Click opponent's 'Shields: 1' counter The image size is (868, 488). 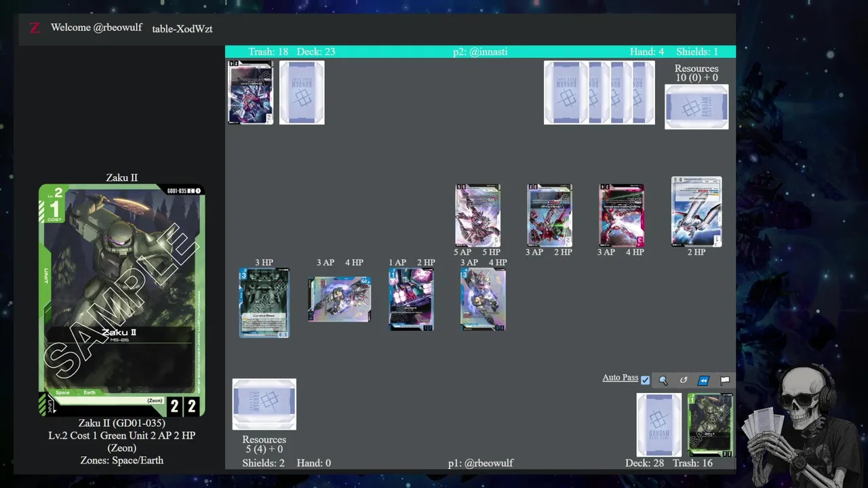[x=697, y=52]
